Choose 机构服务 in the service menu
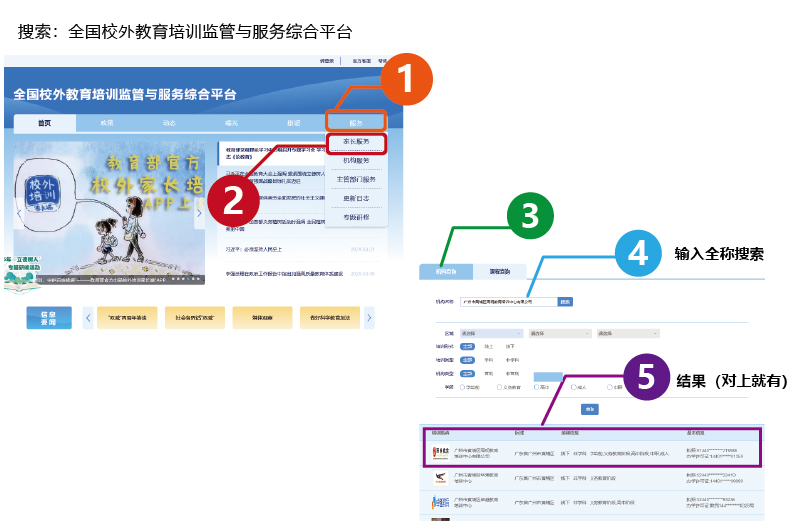The image size is (800, 531). 355,160
